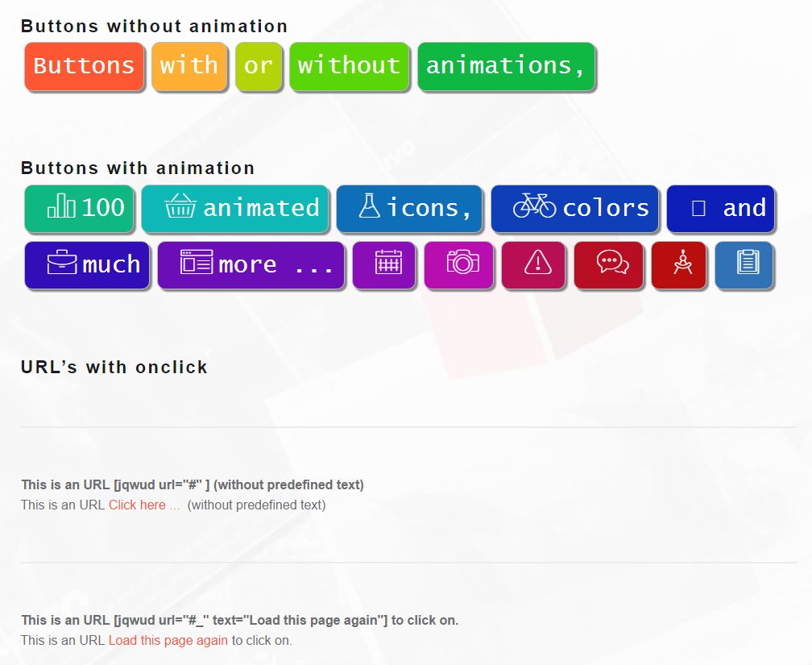
Task: Click the red drafting compass icon button
Action: [678, 265]
